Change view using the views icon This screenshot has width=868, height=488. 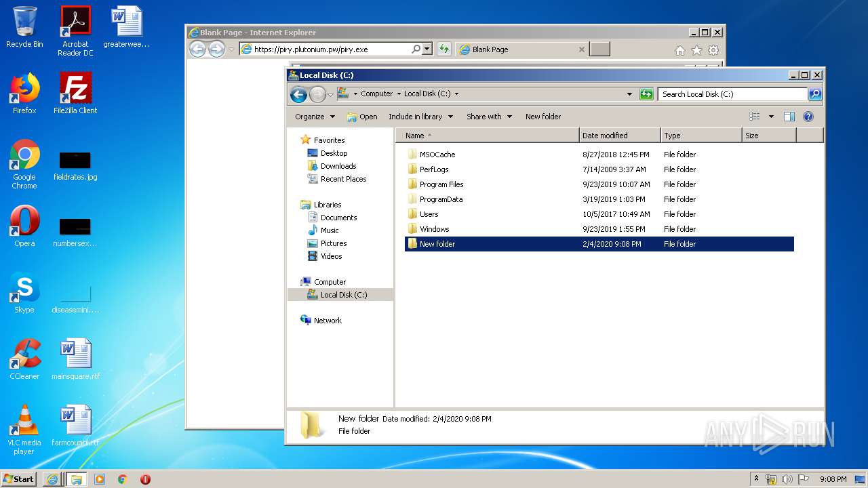pyautogui.click(x=755, y=117)
